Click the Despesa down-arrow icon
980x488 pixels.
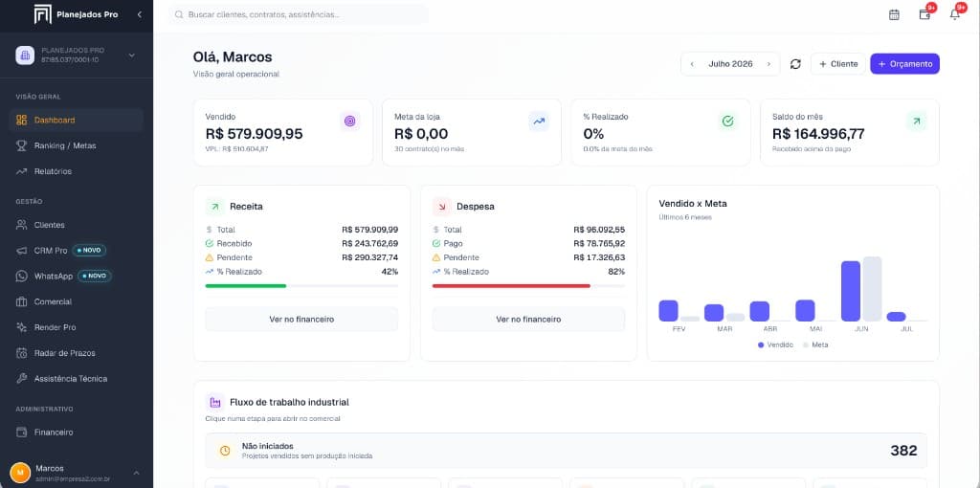point(442,206)
